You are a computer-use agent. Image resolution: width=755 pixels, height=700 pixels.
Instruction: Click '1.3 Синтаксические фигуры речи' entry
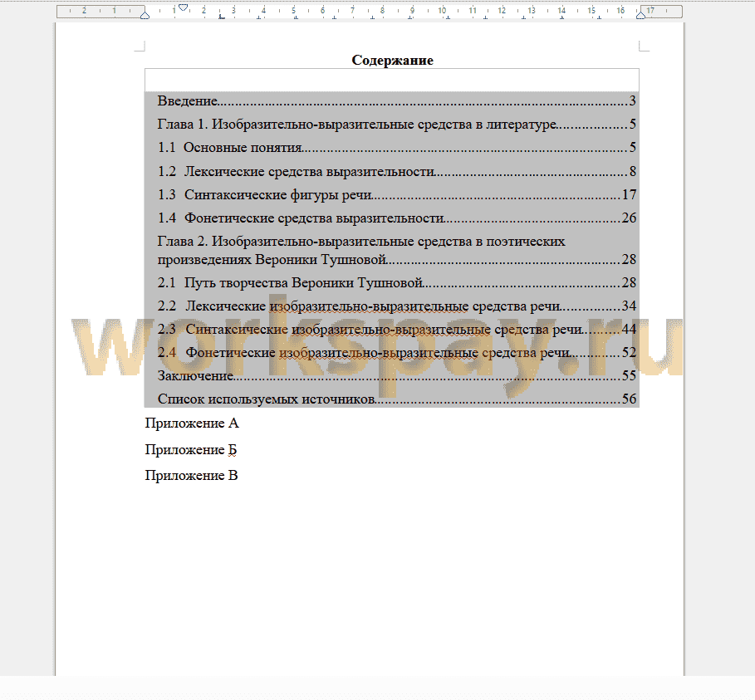pos(397,194)
